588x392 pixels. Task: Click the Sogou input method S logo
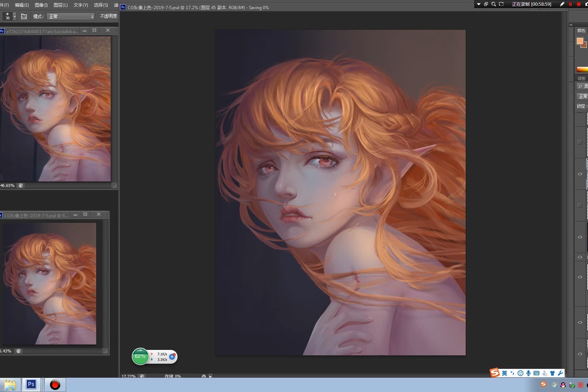point(495,373)
